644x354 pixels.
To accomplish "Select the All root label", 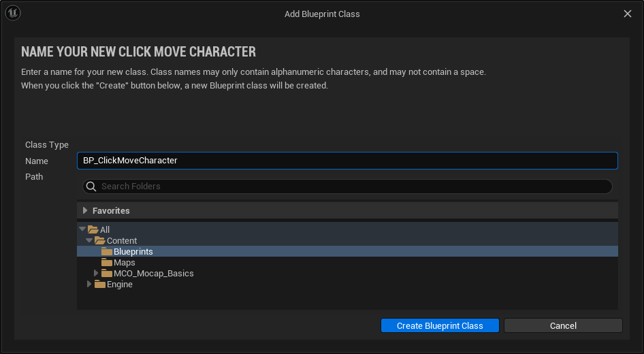I will click(x=105, y=229).
